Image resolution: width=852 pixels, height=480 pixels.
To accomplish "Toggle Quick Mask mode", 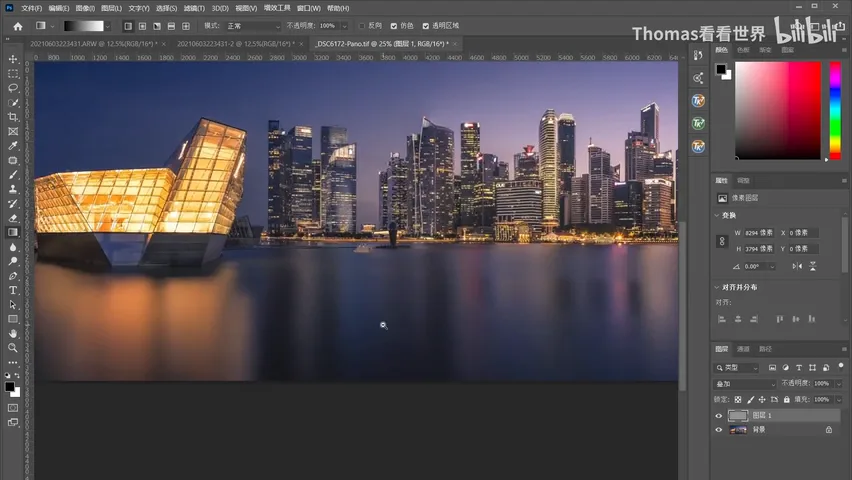I will click(13, 408).
